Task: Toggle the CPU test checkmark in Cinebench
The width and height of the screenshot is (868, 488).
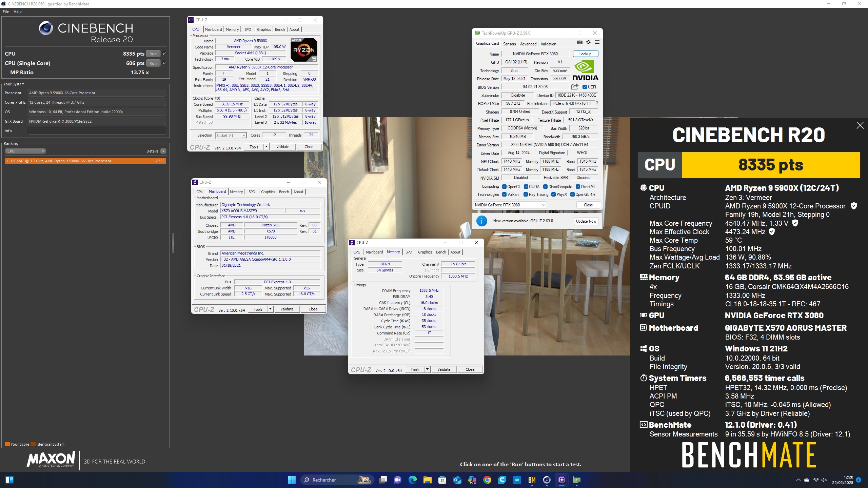Action: click(x=164, y=54)
